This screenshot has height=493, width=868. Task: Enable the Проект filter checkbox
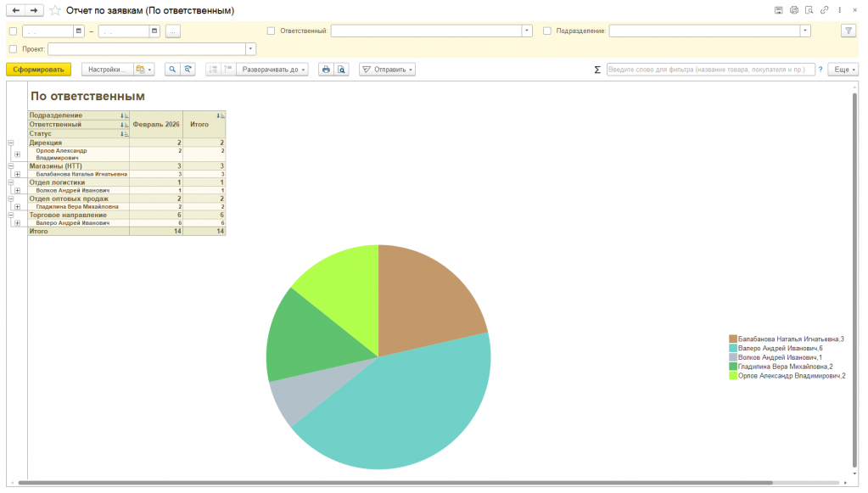14,49
